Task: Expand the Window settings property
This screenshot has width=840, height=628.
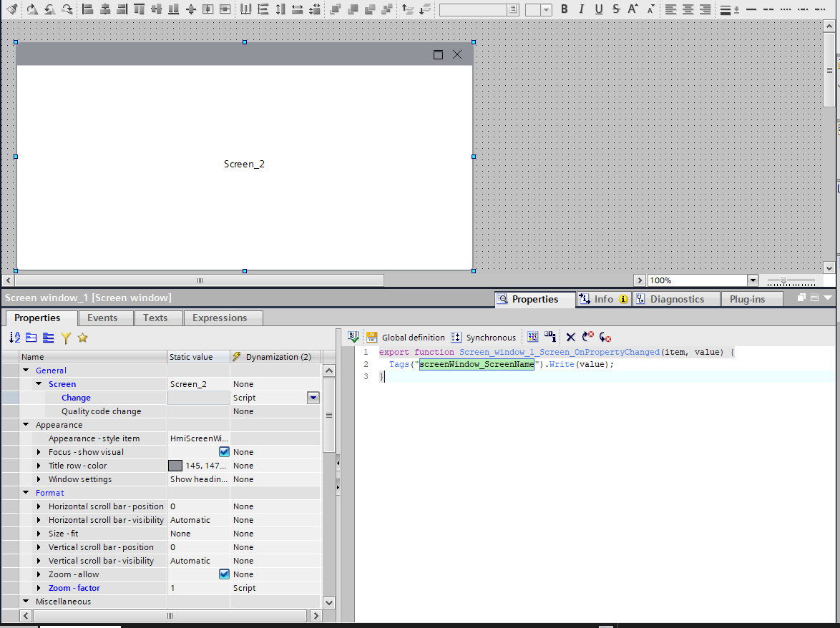Action: click(39, 479)
